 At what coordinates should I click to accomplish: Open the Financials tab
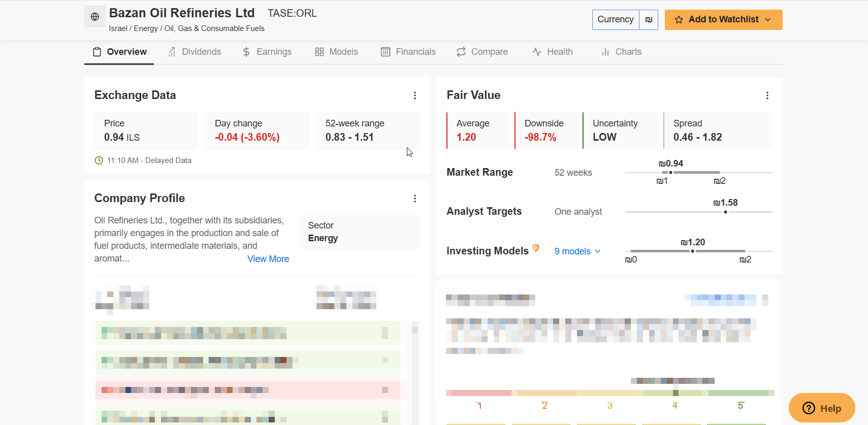click(x=408, y=52)
